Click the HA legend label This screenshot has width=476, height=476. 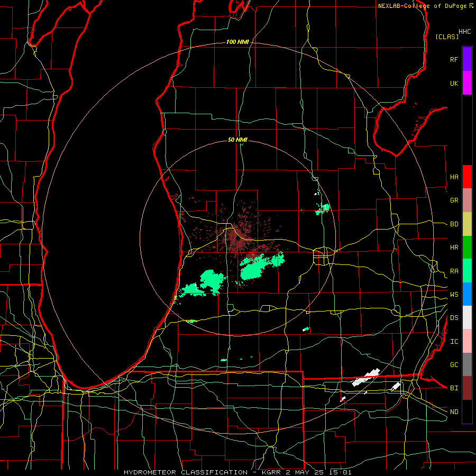click(454, 177)
